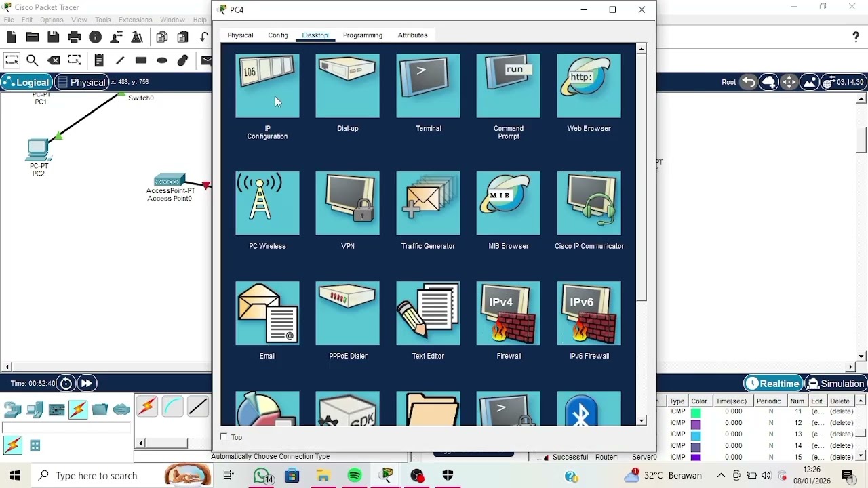Click the PC4 desktop scroll down arrow
This screenshot has height=488, width=868.
(642, 421)
